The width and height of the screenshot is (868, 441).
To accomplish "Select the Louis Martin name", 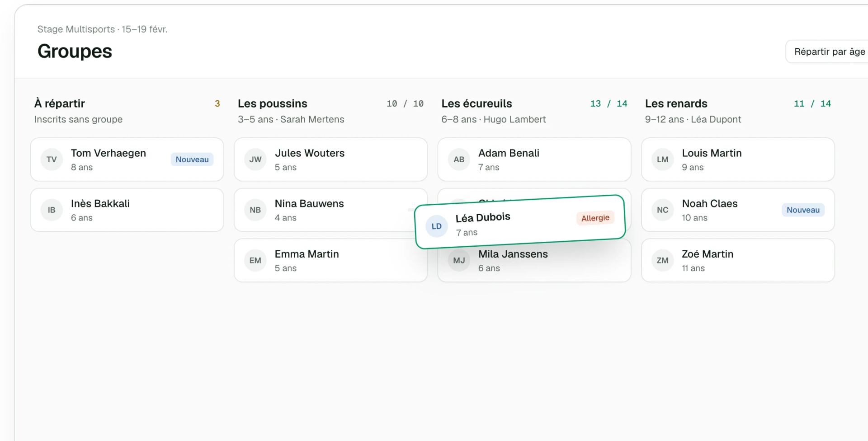I will coord(712,153).
